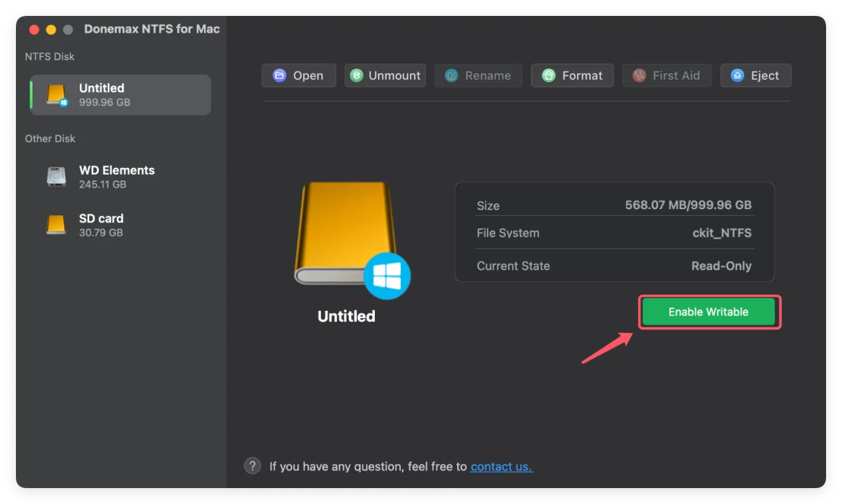Click the Rename toolbar button
Screen dimensions: 842x504
(478, 76)
